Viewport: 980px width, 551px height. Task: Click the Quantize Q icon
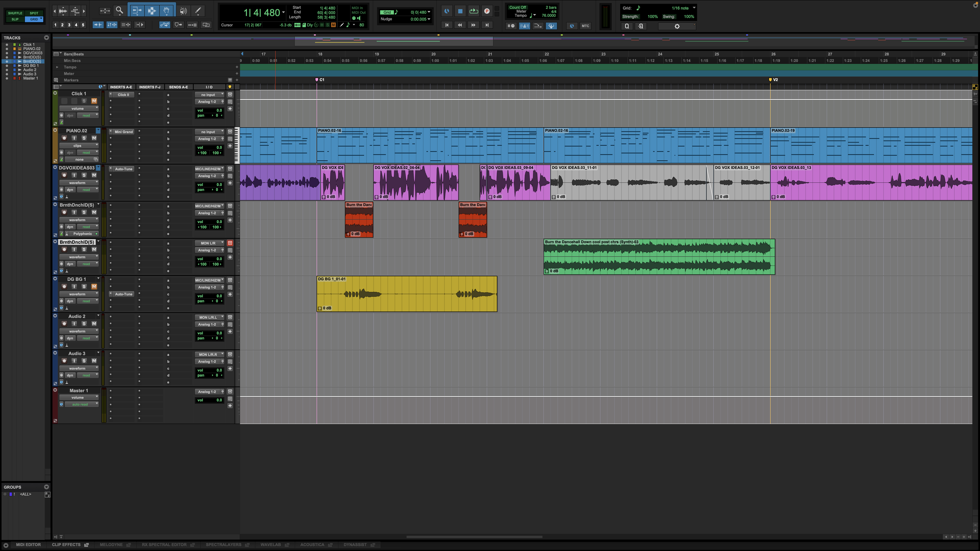pyautogui.click(x=627, y=26)
